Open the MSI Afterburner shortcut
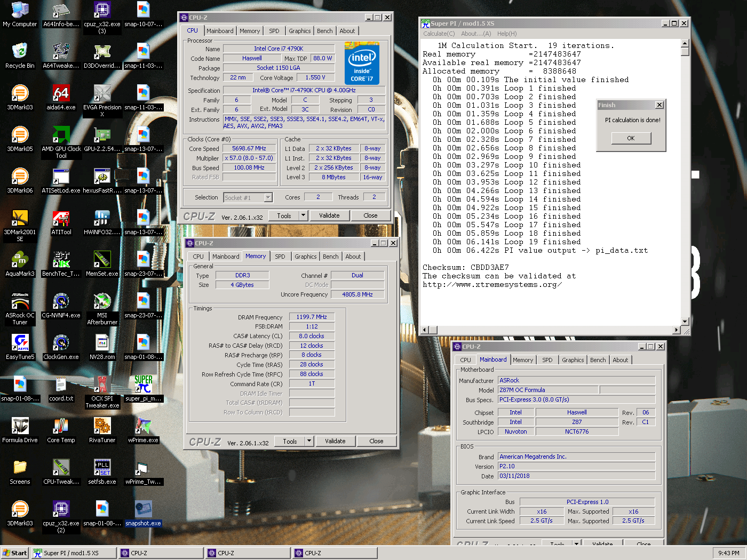This screenshot has height=560, width=747. (x=102, y=309)
